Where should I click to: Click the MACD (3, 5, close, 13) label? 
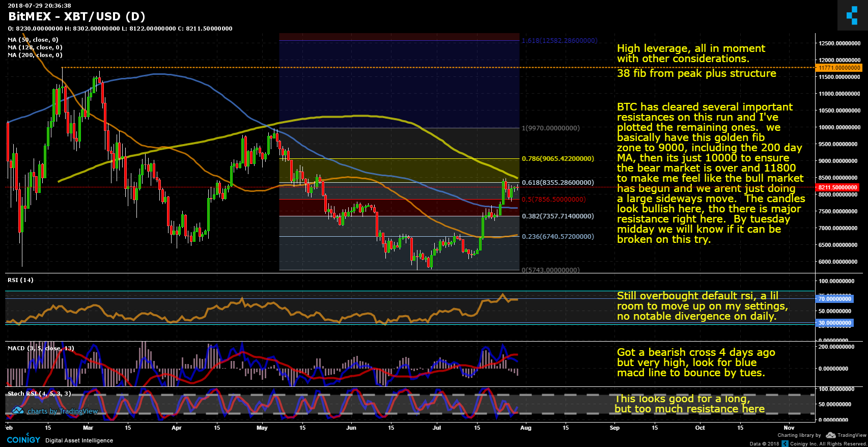click(41, 348)
